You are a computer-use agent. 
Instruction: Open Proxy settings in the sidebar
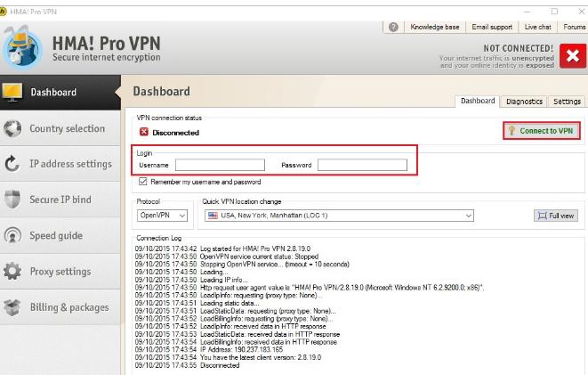point(60,271)
